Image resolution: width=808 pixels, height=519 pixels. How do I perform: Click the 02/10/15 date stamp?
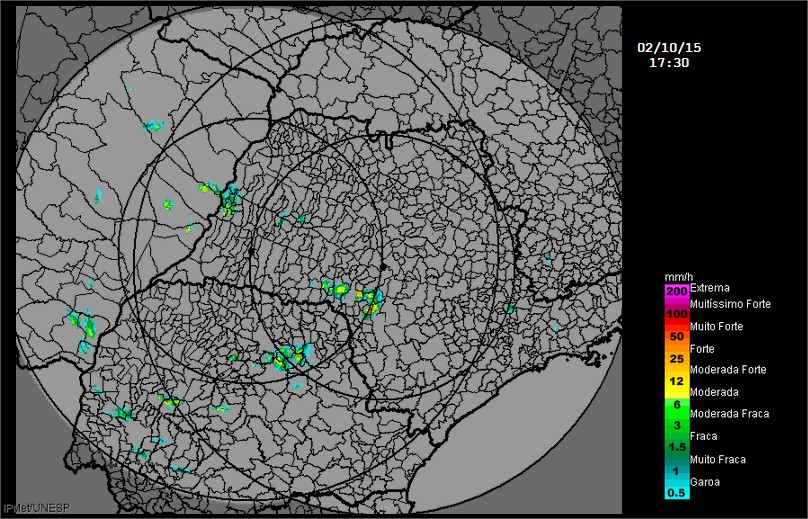[669, 47]
